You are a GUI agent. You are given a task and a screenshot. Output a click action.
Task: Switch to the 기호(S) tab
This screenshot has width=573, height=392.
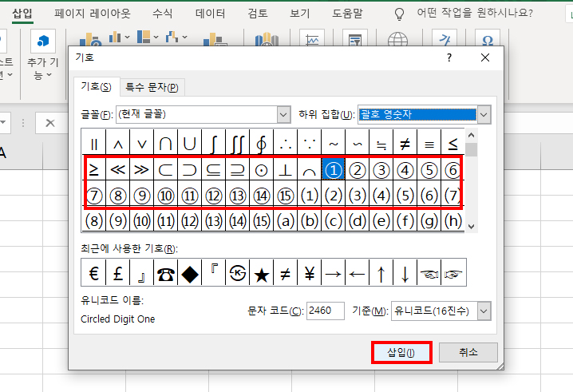tap(96, 87)
